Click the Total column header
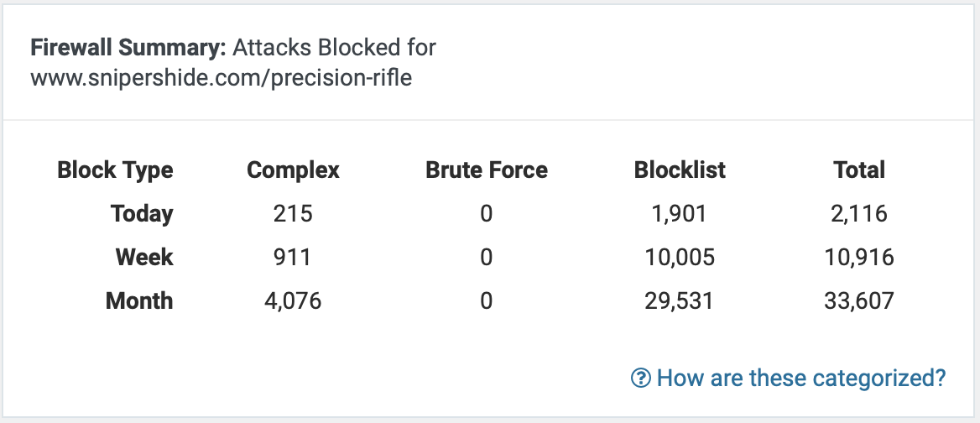Viewport: 980px width, 423px height. 859,170
